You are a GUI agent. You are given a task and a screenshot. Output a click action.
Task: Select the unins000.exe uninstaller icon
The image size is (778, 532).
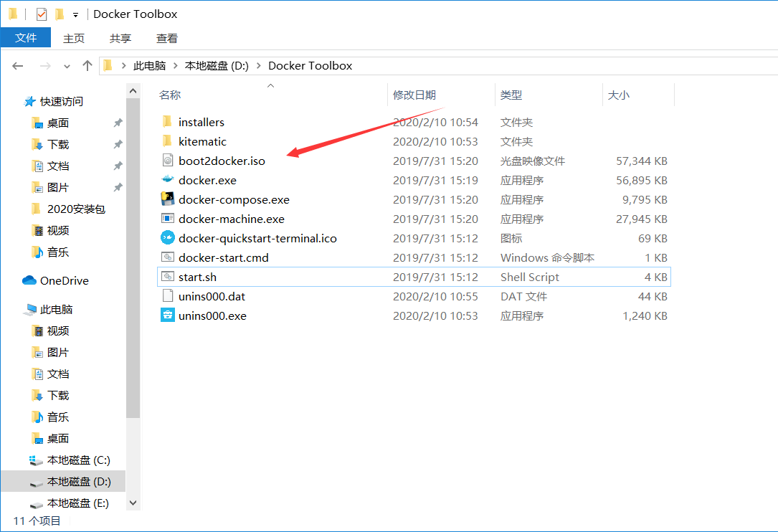tap(168, 315)
